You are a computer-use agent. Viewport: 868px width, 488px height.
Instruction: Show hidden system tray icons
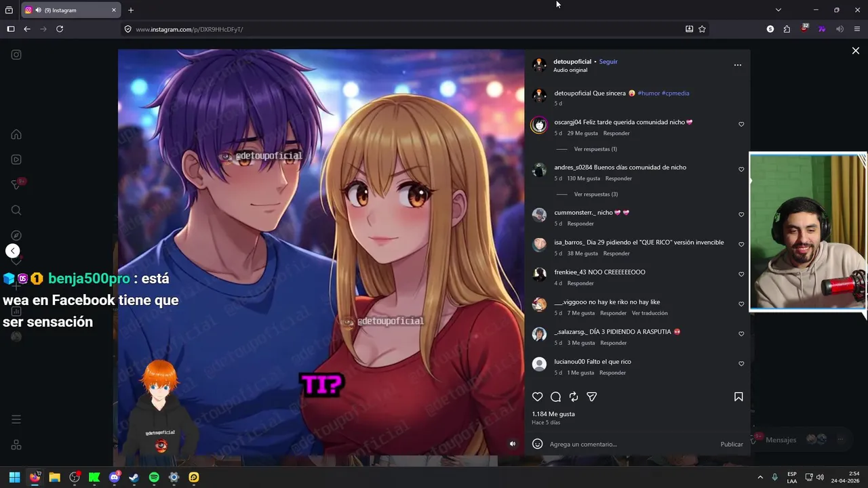click(760, 477)
